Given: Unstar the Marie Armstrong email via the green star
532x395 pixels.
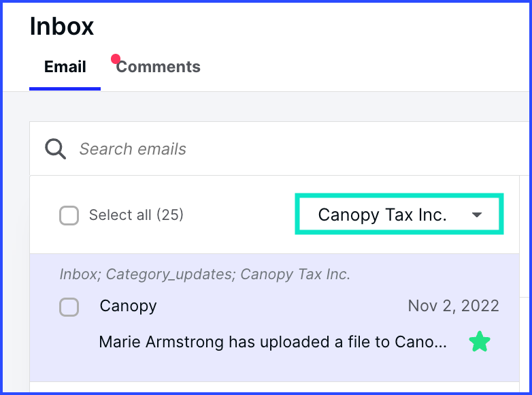Looking at the screenshot, I should pos(480,342).
